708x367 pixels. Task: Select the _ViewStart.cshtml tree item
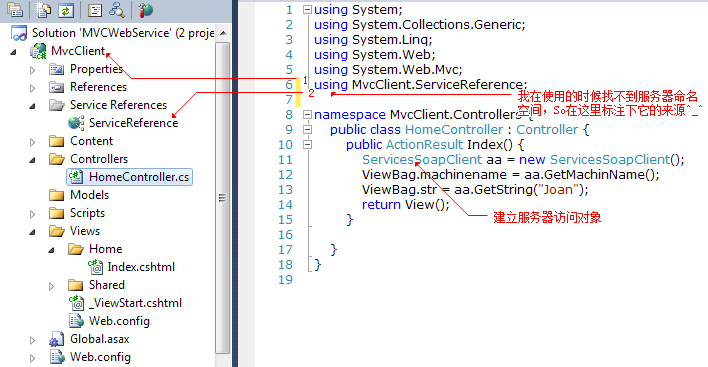point(135,303)
